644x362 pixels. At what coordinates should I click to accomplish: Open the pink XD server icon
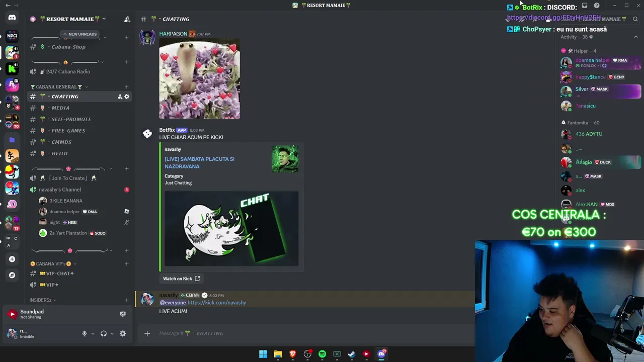12,204
